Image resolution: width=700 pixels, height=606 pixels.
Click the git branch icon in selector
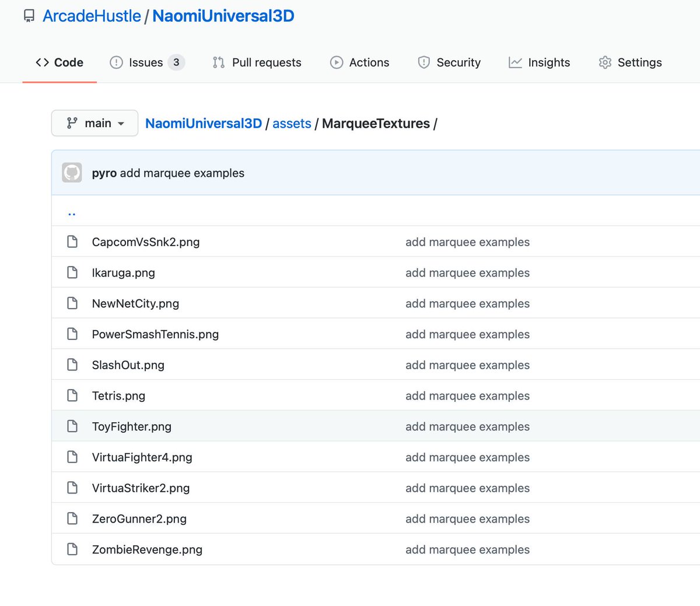point(72,123)
